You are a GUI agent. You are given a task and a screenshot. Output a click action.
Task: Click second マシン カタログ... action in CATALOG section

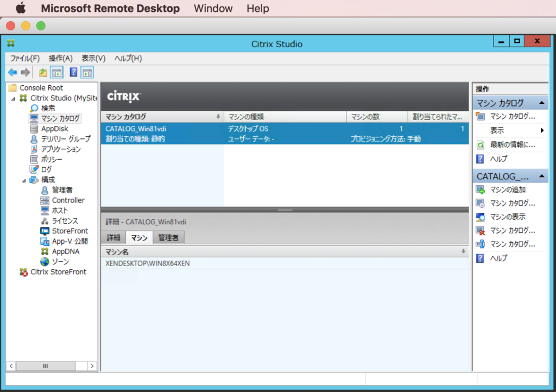pos(513,204)
